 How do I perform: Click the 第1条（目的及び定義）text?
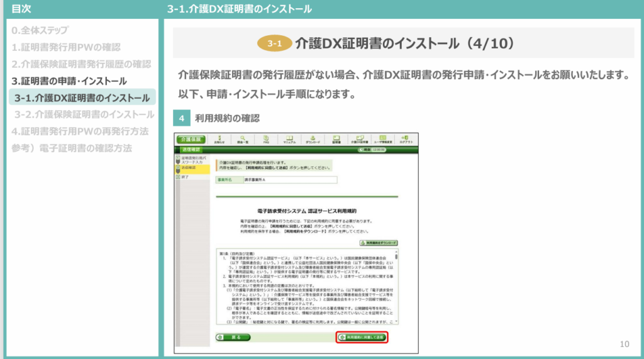click(237, 253)
